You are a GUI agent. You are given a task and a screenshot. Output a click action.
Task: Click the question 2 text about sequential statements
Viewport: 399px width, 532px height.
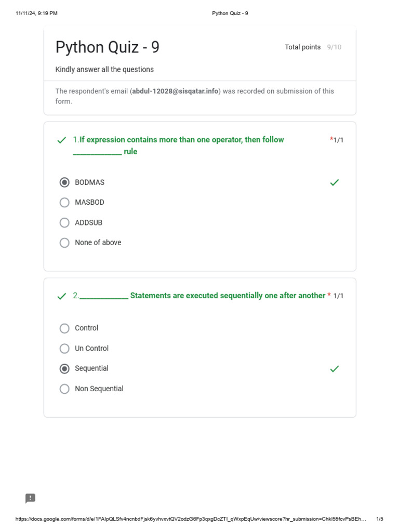tap(202, 296)
